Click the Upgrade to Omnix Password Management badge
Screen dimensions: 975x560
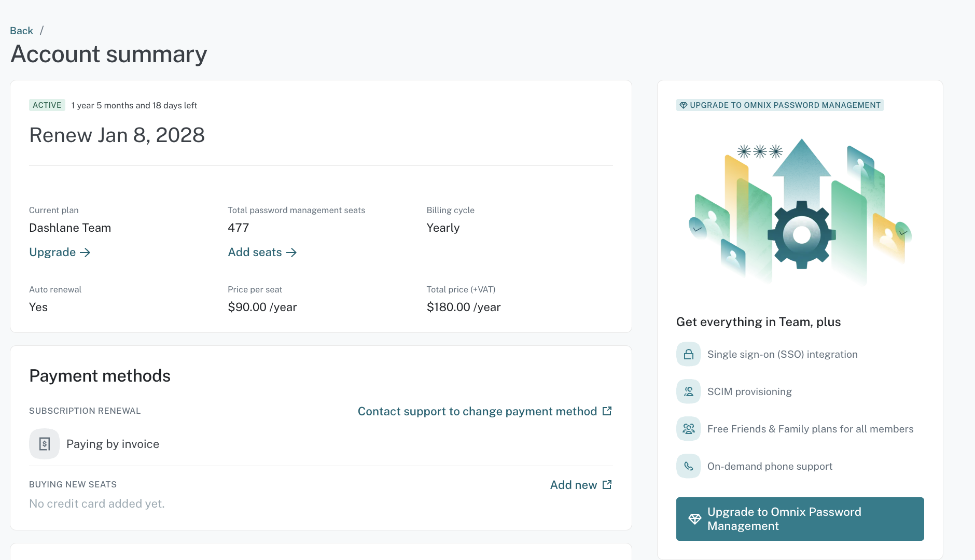[780, 105]
